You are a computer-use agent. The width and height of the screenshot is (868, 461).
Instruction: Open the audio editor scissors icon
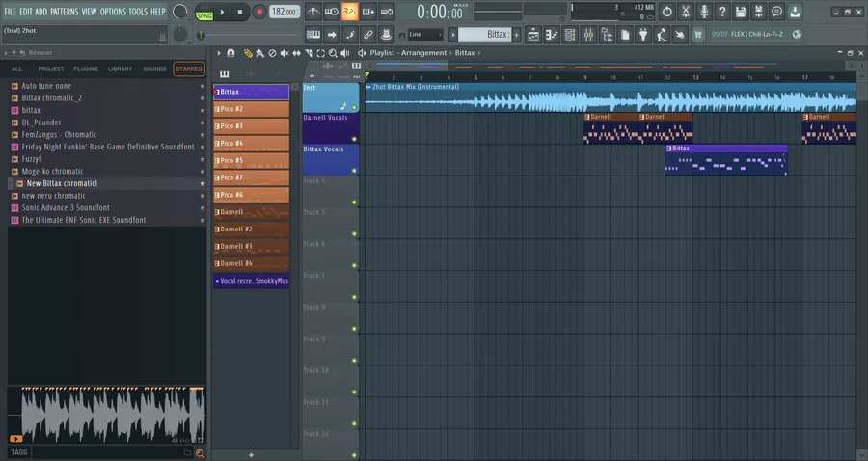pos(686,11)
